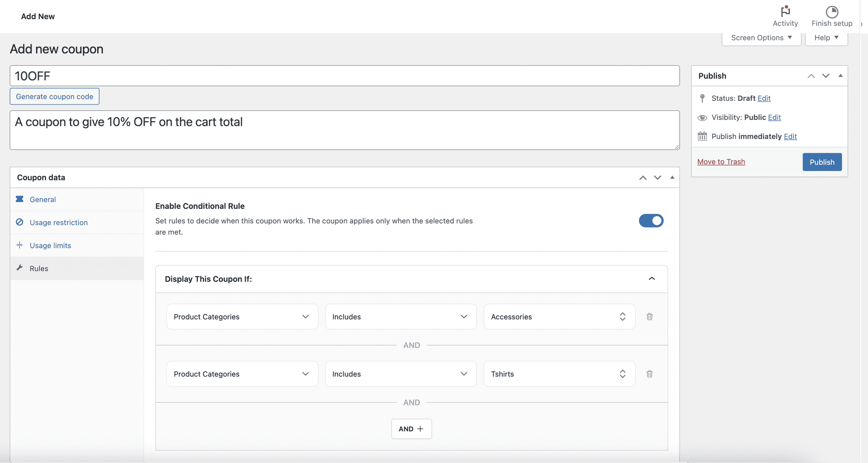The width and height of the screenshot is (868, 463).
Task: Click the Move to Trash link
Action: point(721,162)
